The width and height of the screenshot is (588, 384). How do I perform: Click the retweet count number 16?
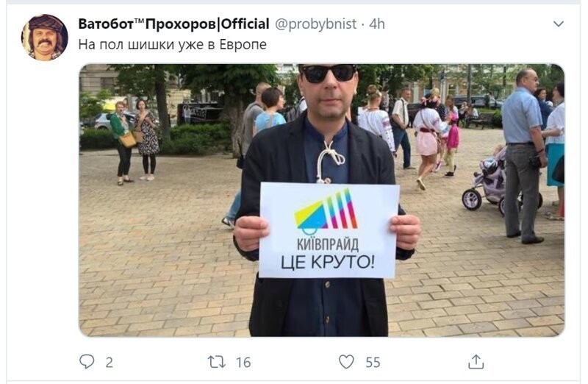243,361
